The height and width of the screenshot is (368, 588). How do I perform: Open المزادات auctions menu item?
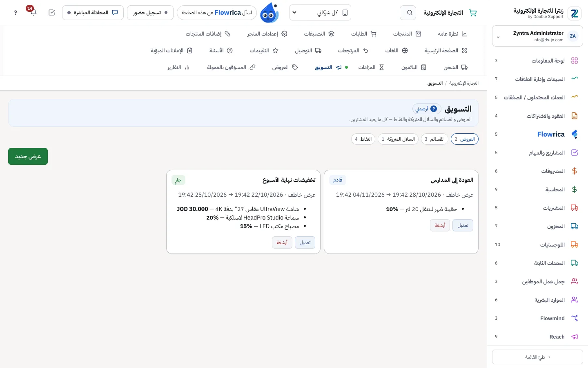(371, 67)
